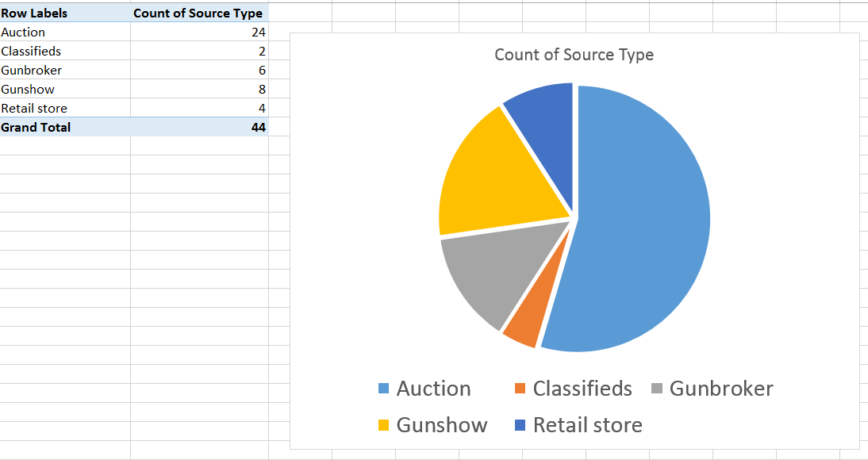Select the Count of Source Type header cell
The width and height of the screenshot is (868, 460).
tap(199, 13)
